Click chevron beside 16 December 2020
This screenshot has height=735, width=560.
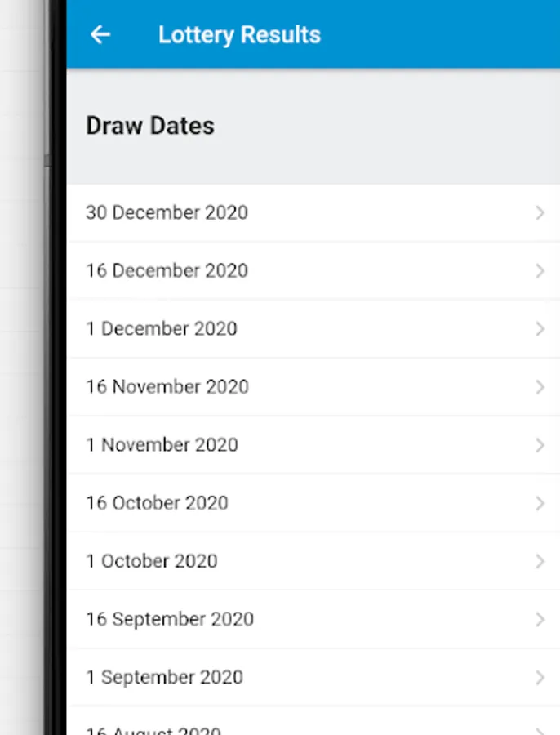click(x=540, y=271)
